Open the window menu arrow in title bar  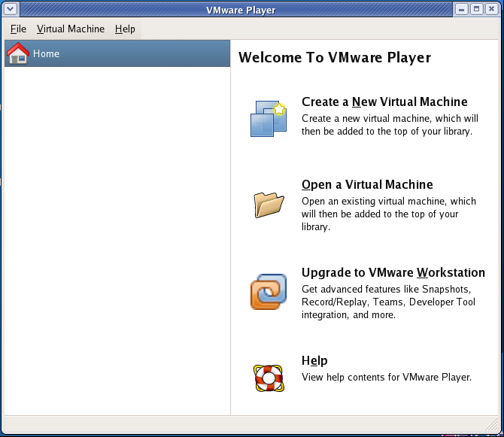pos(11,9)
